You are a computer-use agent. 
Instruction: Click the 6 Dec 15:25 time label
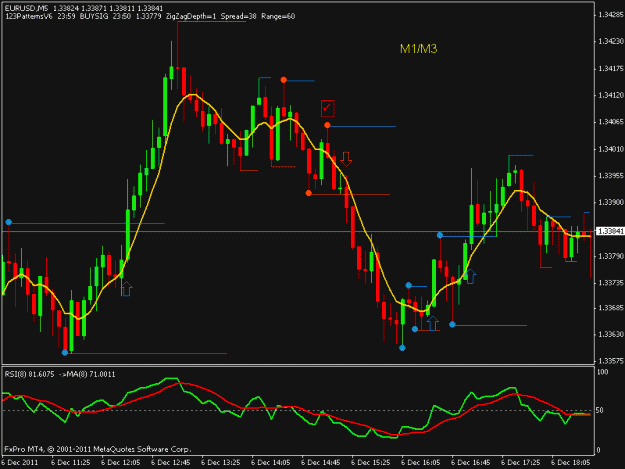(371, 462)
